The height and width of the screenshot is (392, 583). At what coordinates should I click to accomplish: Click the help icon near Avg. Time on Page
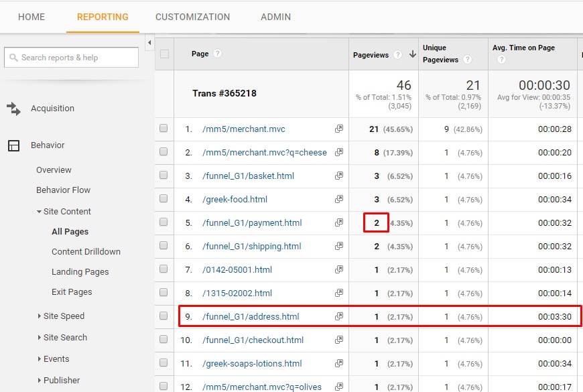[x=501, y=59]
